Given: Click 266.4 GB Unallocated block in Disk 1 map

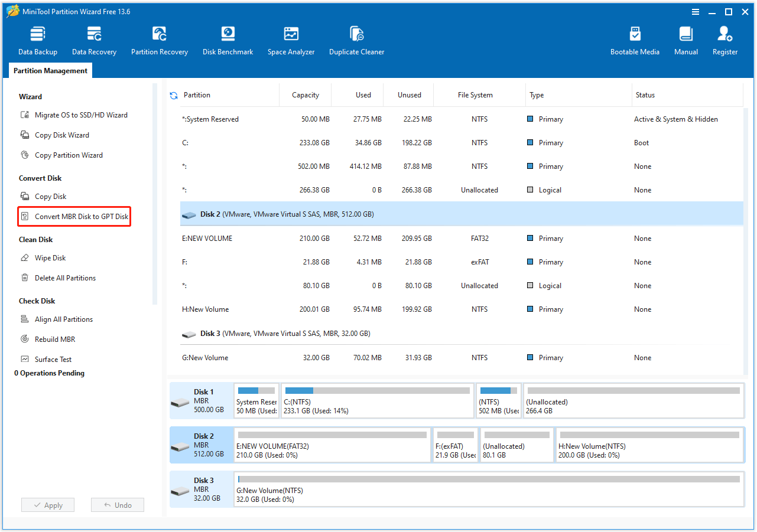Looking at the screenshot, I should (633, 401).
